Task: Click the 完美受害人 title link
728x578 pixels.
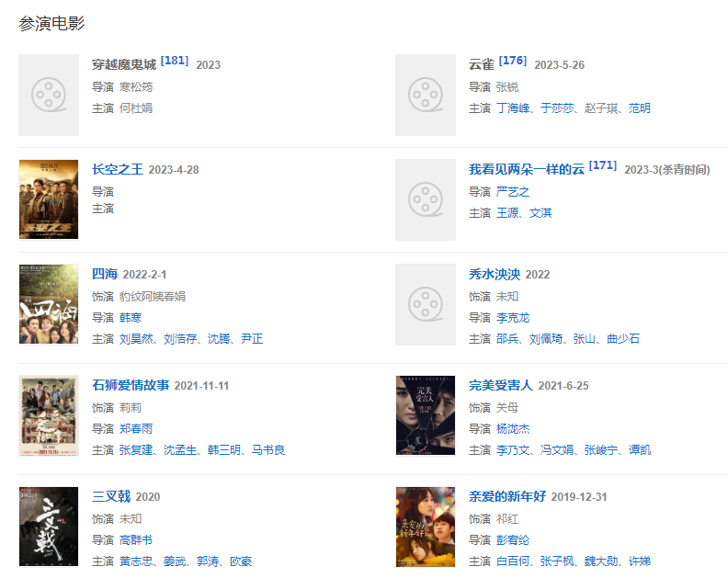Action: (x=500, y=385)
